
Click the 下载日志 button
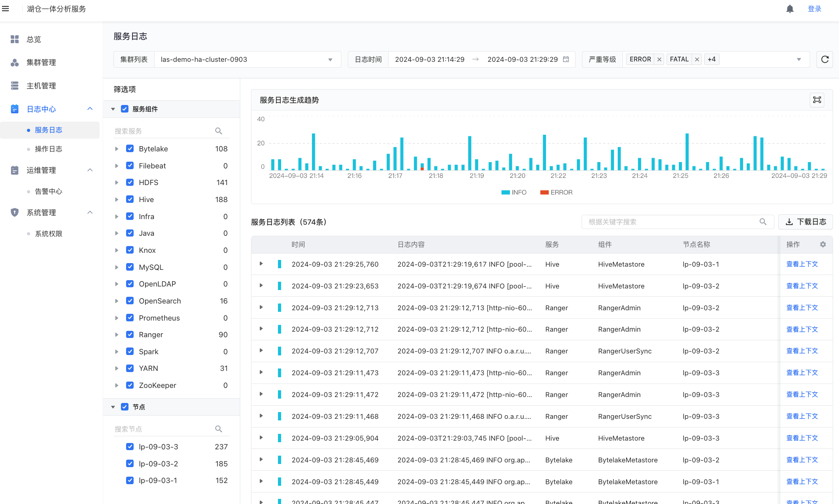[x=806, y=222]
